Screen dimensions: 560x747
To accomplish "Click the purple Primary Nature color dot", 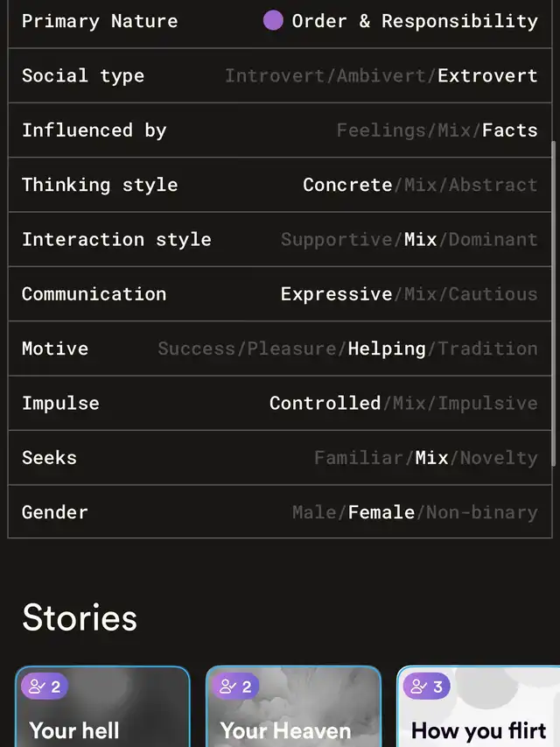I will [273, 20].
